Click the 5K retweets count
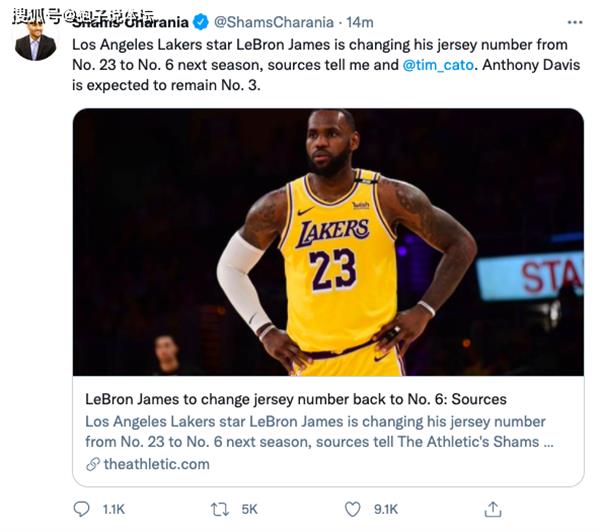 tap(249, 509)
